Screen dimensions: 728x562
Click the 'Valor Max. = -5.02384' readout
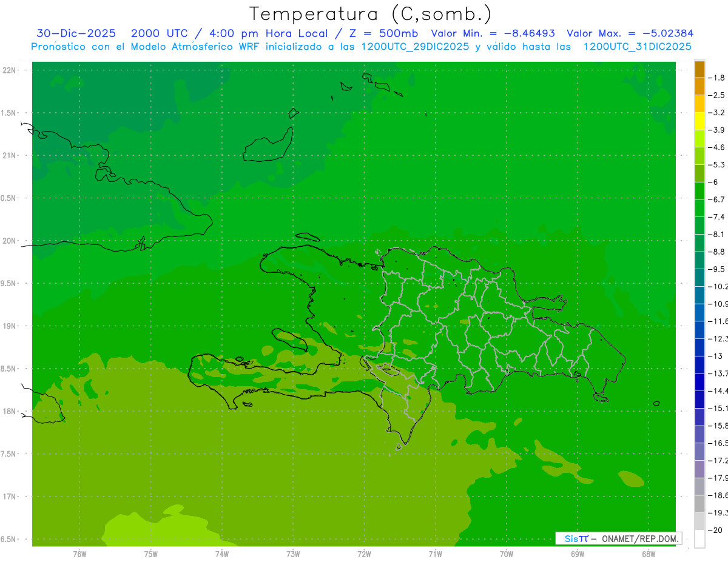[630, 33]
